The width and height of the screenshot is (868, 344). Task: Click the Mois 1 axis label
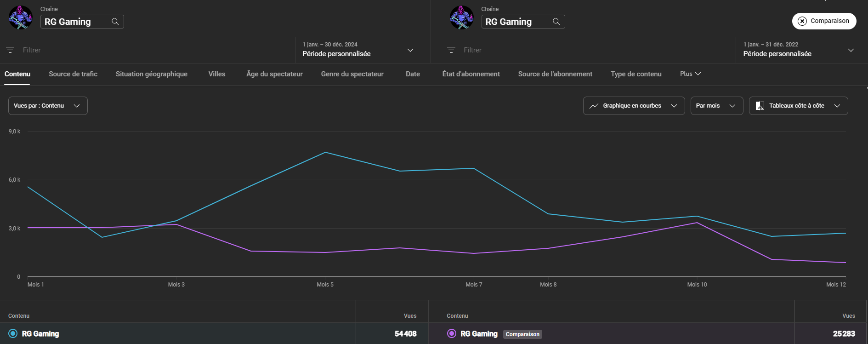(36, 285)
